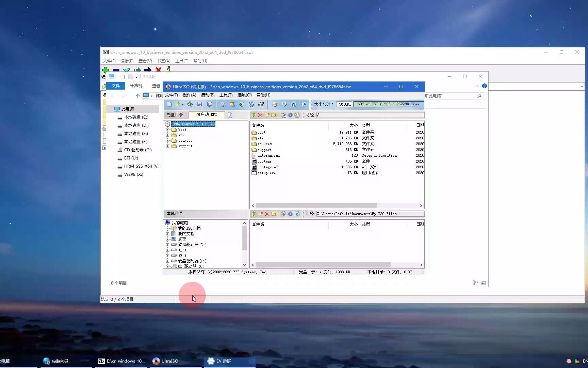Click 可启动 EFI boot type field
Image resolution: width=588 pixels, height=368 pixels.
coord(207,115)
